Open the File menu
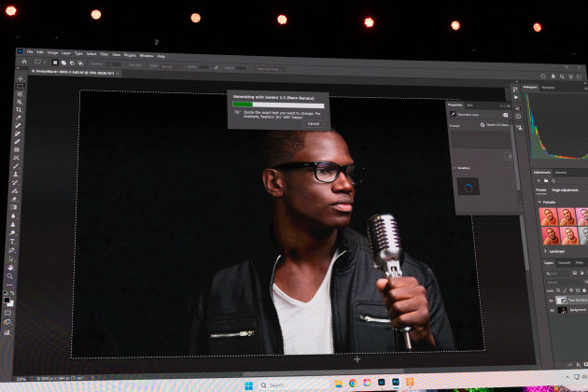This screenshot has width=588, height=392. pos(30,51)
